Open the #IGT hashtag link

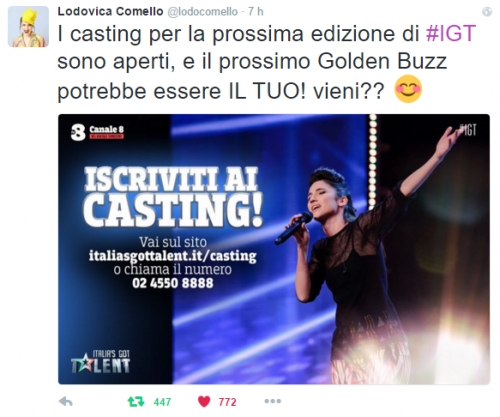point(451,33)
